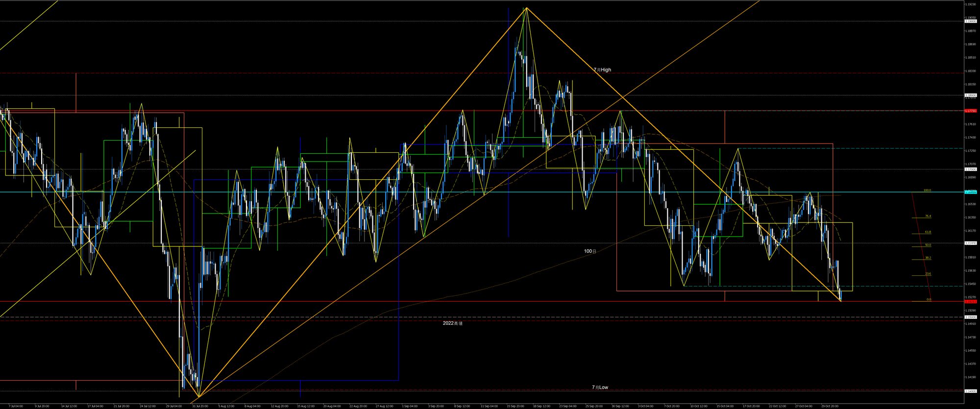Screen dimensions: 980x409
Task: Click the 100日 moving average label
Action: pos(590,251)
